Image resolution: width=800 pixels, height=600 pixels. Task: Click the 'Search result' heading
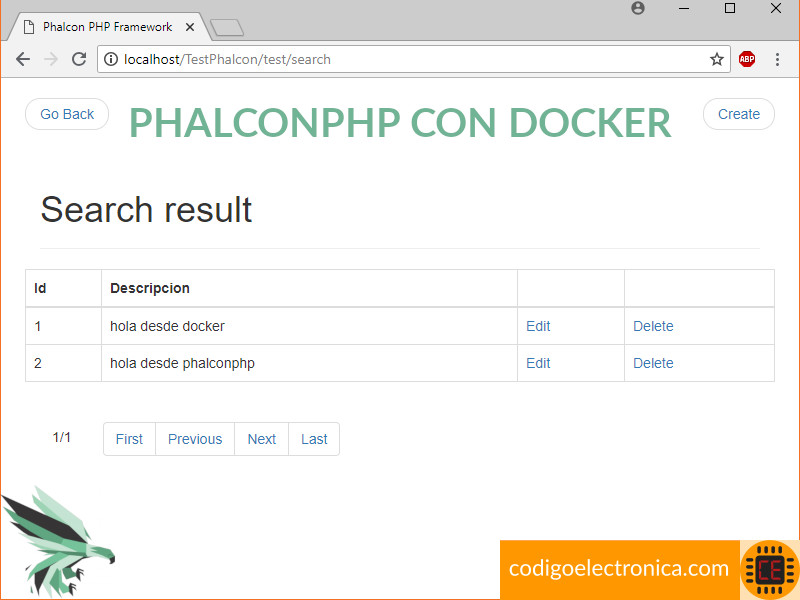(x=146, y=210)
